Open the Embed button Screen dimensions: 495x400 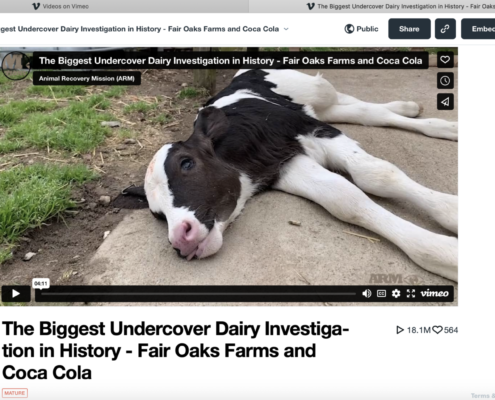pyautogui.click(x=479, y=29)
